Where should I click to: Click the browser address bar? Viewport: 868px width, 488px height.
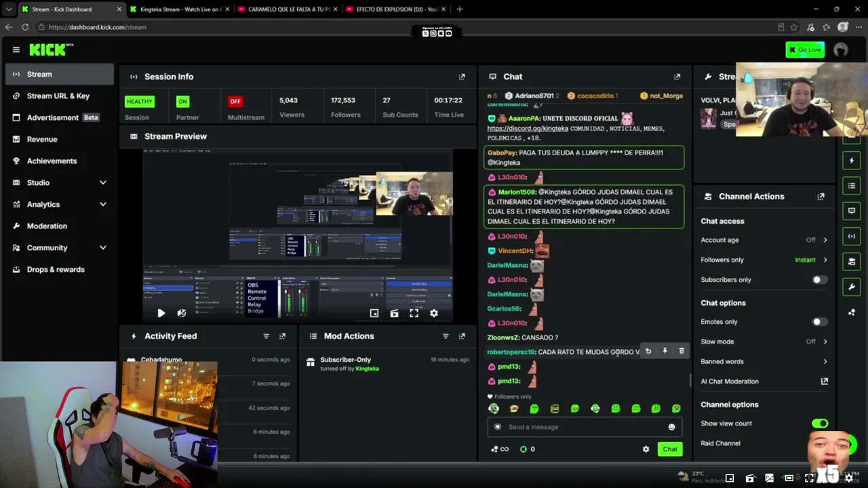click(407, 27)
